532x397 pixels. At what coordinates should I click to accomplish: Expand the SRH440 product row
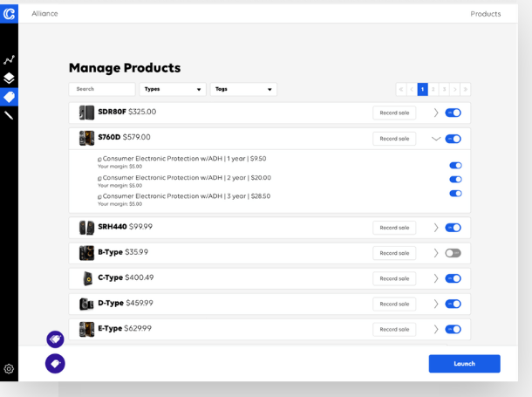coord(436,228)
